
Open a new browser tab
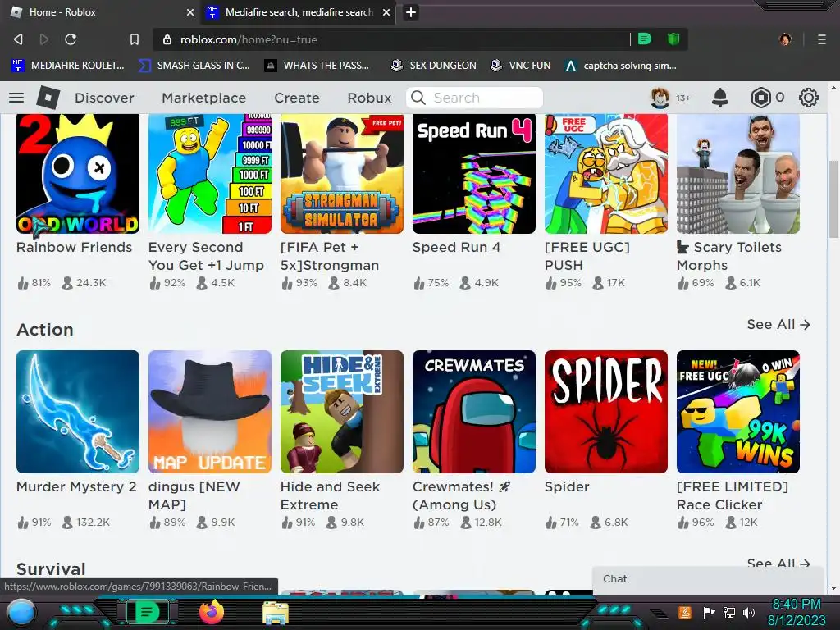411,12
